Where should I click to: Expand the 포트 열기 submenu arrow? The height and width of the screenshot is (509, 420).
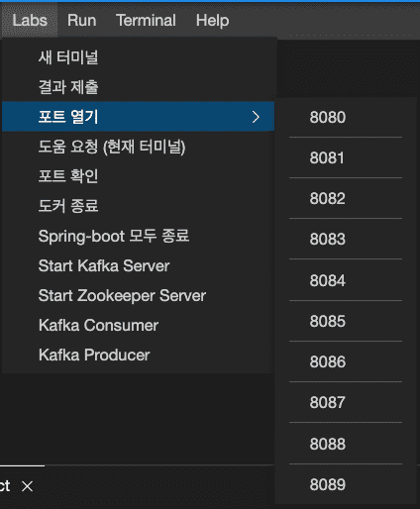tap(256, 117)
